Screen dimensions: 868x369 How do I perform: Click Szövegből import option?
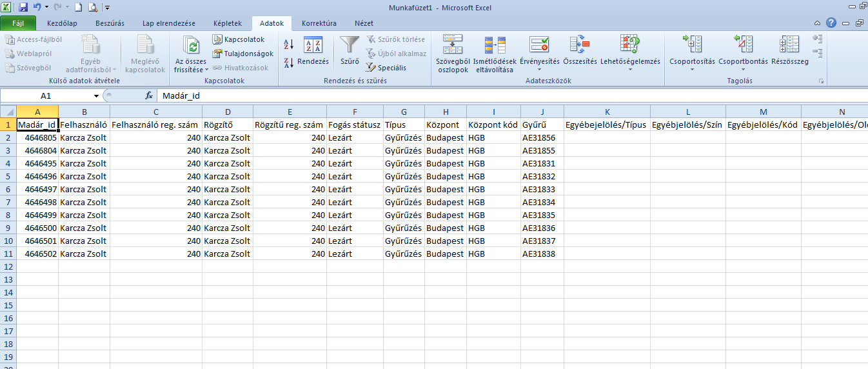coord(28,68)
